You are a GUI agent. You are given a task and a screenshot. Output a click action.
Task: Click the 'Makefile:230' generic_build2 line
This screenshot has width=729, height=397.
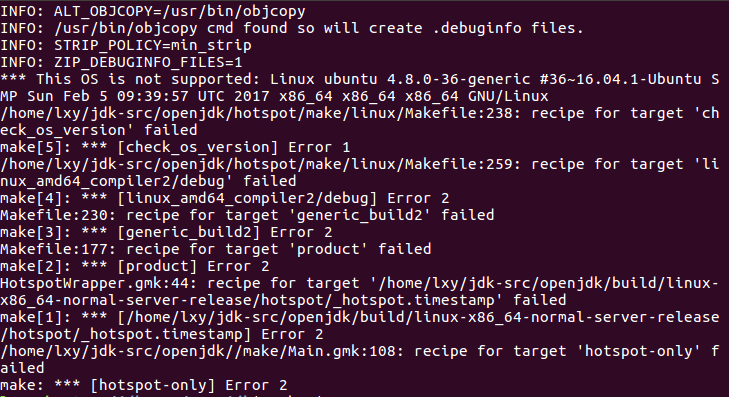[247, 215]
